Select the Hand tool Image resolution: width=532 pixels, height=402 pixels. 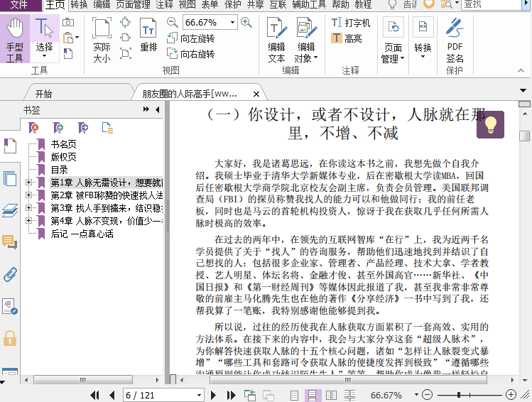click(x=15, y=39)
